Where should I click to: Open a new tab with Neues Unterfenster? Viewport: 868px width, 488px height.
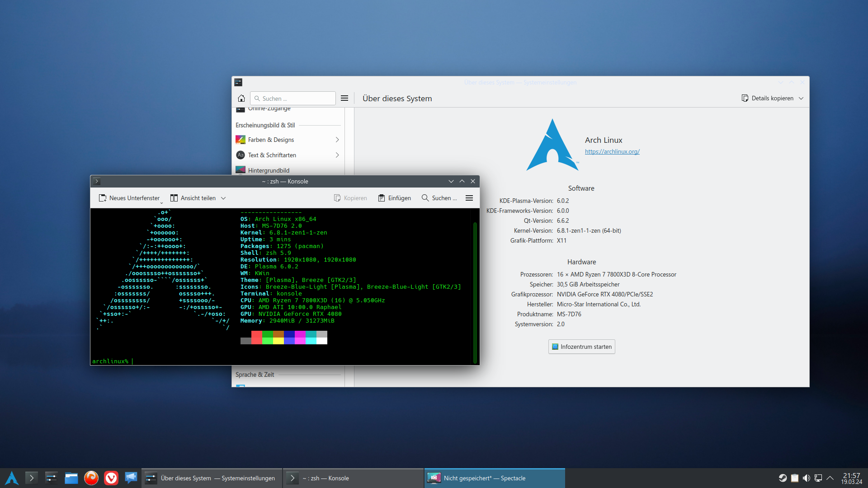(129, 198)
